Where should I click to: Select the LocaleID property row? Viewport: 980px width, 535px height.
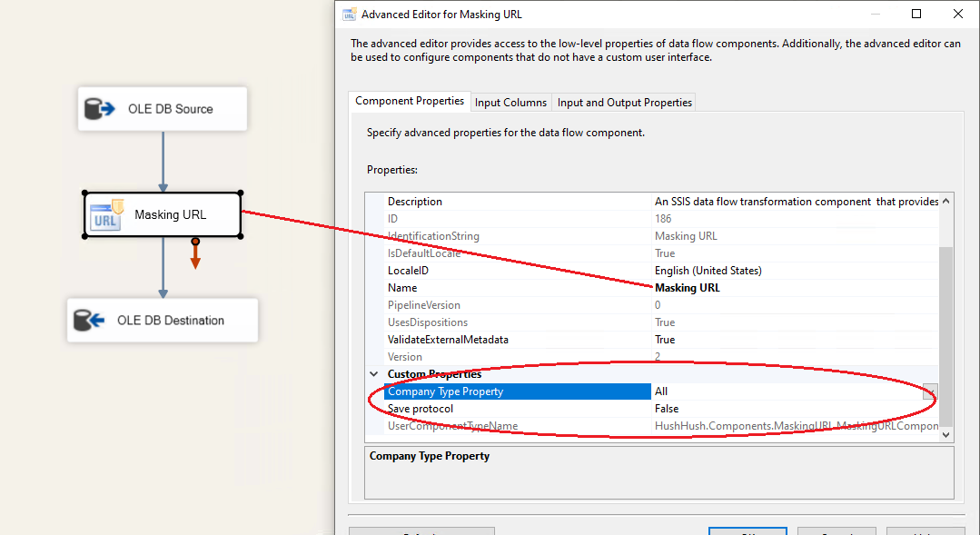click(410, 271)
